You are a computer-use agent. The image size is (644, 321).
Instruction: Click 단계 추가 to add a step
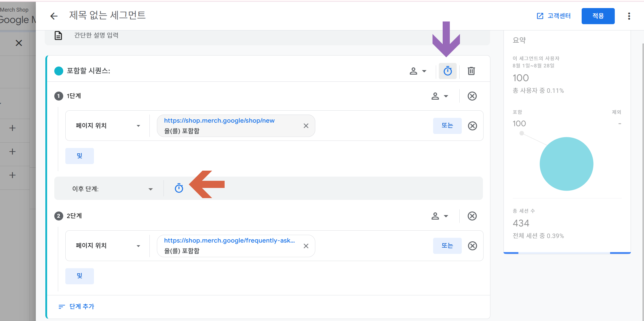76,306
